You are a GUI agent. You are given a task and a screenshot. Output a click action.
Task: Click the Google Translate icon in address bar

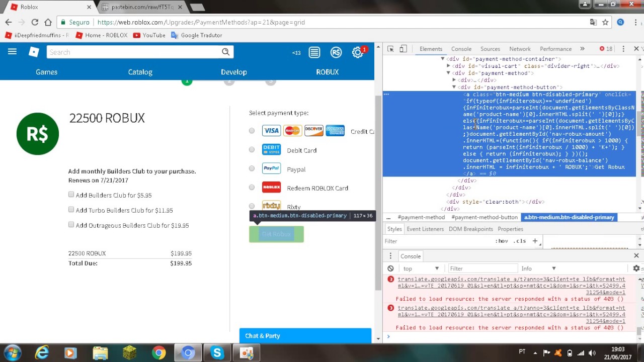click(x=594, y=22)
